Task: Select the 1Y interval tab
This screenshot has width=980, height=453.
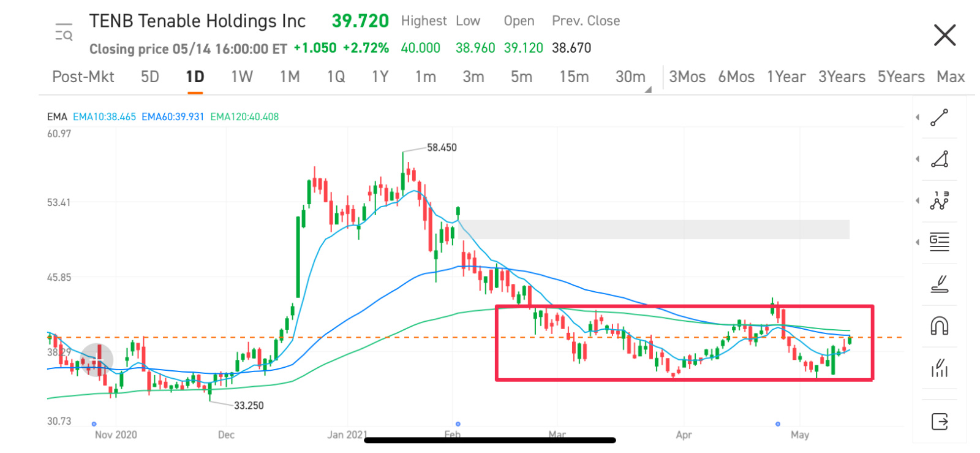Action: 380,77
